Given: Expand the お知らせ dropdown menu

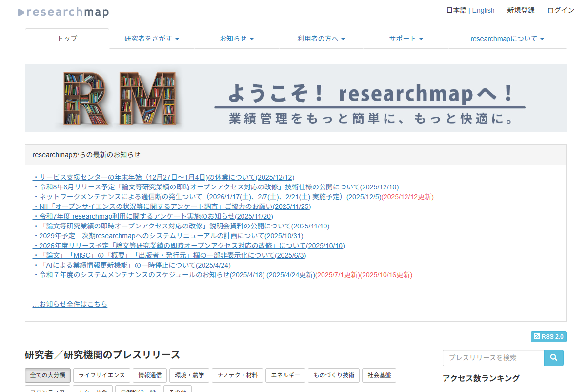Looking at the screenshot, I should (237, 39).
